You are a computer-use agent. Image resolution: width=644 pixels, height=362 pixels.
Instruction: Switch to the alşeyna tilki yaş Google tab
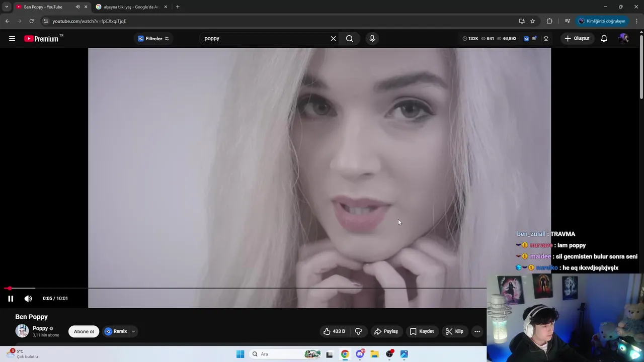point(132,7)
